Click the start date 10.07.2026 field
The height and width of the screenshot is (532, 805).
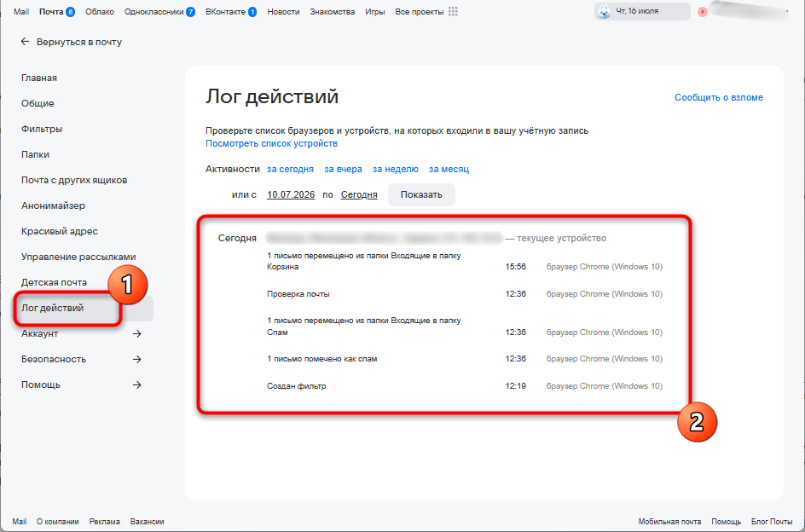[291, 194]
